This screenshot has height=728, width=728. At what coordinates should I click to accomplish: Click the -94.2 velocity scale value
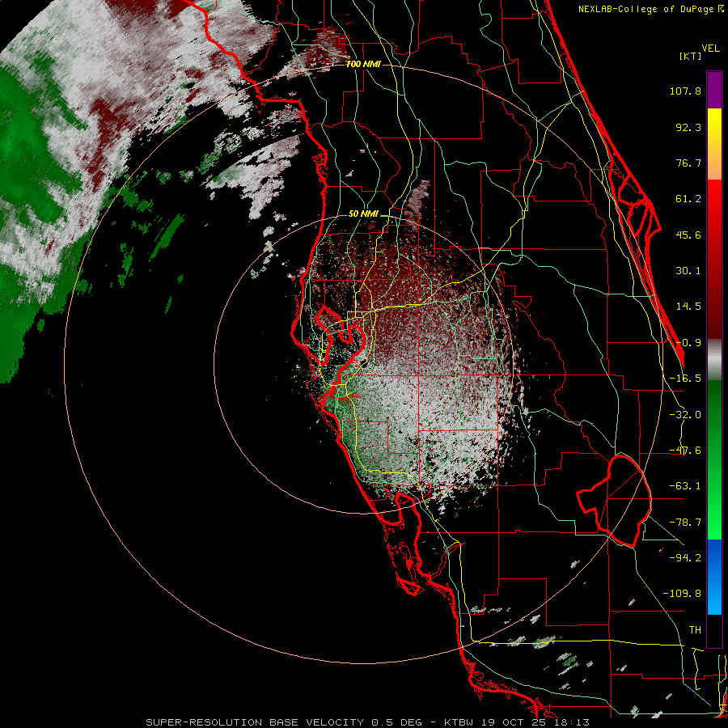pyautogui.click(x=685, y=557)
